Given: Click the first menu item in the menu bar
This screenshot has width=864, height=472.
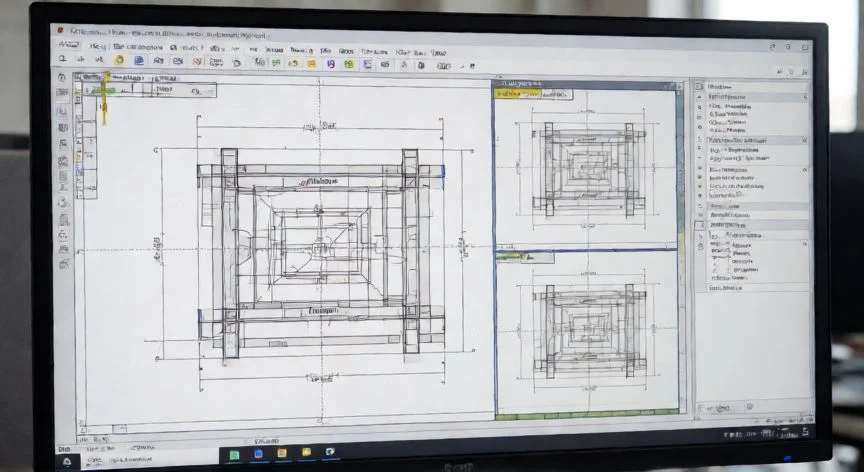Looking at the screenshot, I should tap(69, 45).
